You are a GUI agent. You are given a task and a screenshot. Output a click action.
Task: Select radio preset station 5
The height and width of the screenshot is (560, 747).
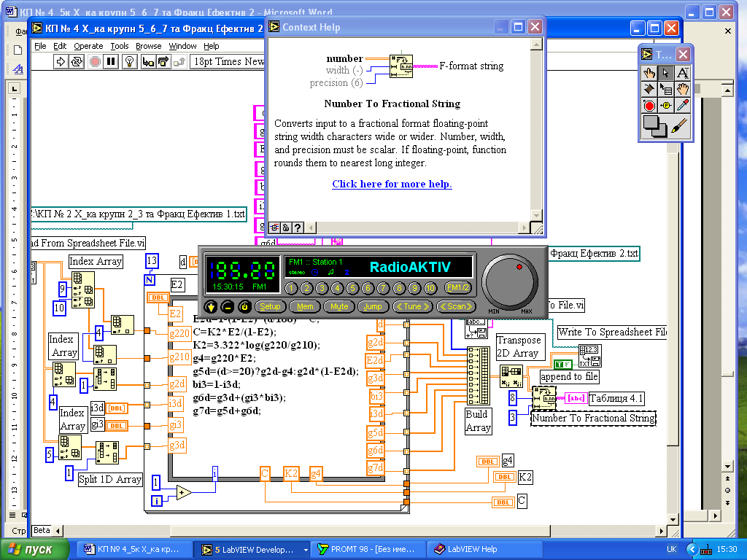(352, 288)
